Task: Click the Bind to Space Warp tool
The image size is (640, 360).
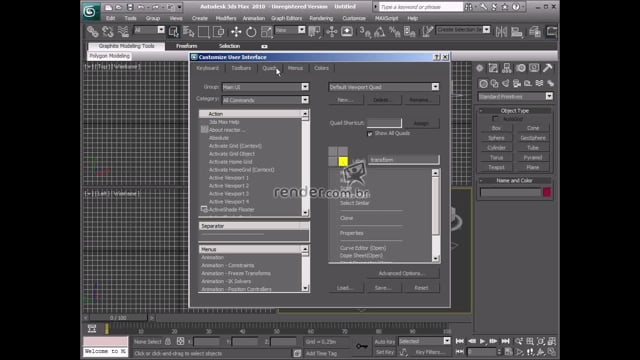Action: [123, 31]
